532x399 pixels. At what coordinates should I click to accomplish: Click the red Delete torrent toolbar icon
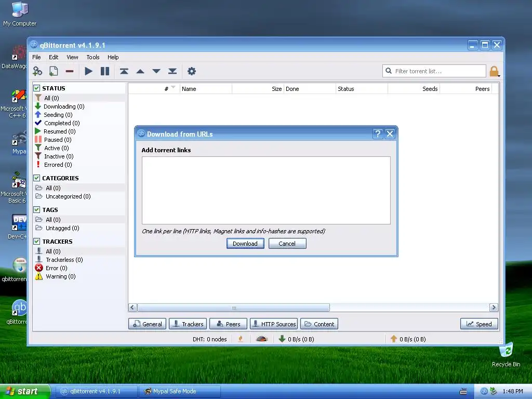[70, 71]
